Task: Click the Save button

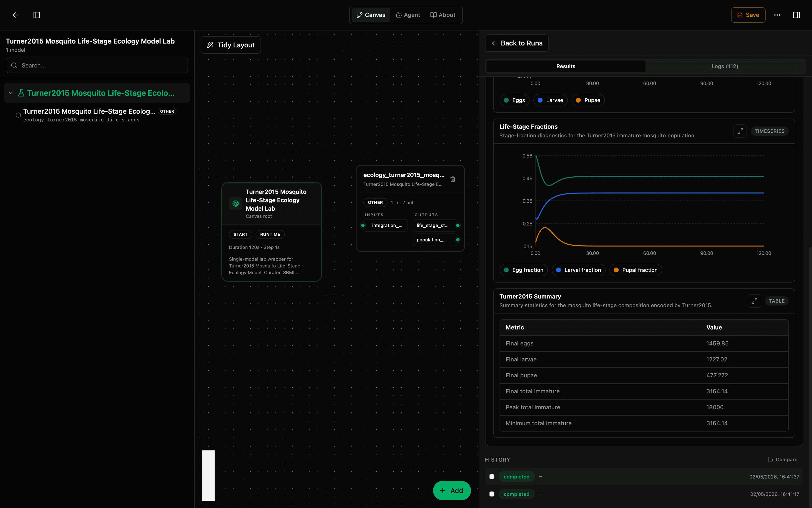Action: coord(748,15)
